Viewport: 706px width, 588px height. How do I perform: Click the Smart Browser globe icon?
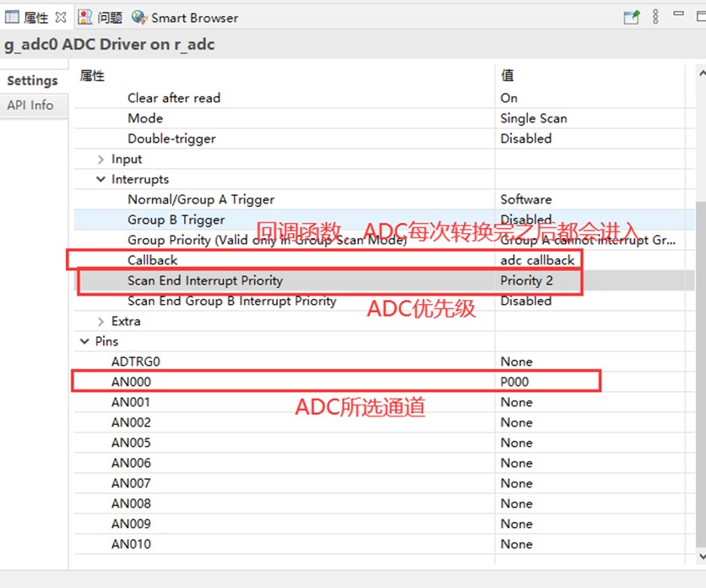pyautogui.click(x=139, y=17)
